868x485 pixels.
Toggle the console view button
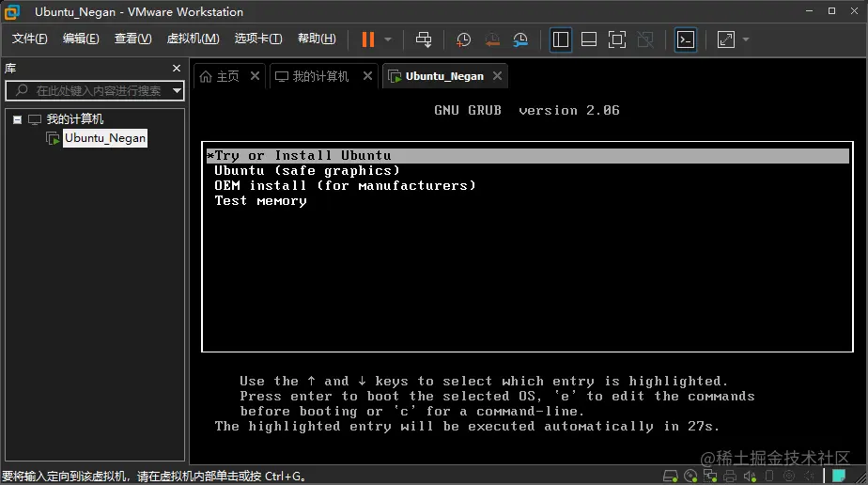pos(686,39)
